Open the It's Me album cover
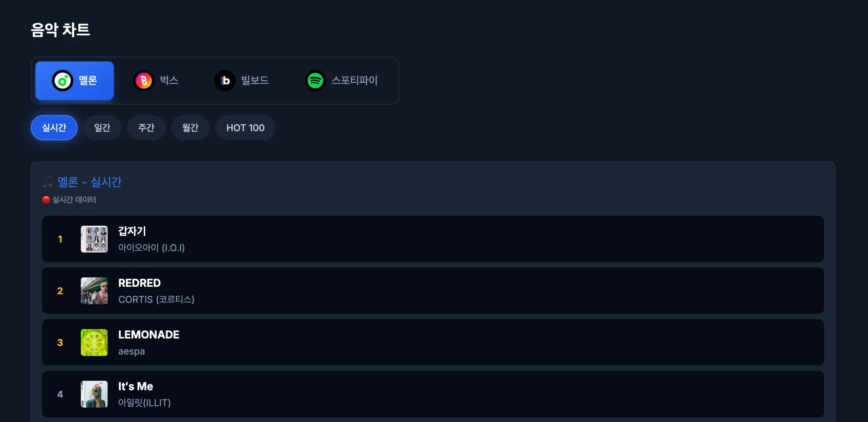Screen dimensions: 868x422 click(94, 394)
